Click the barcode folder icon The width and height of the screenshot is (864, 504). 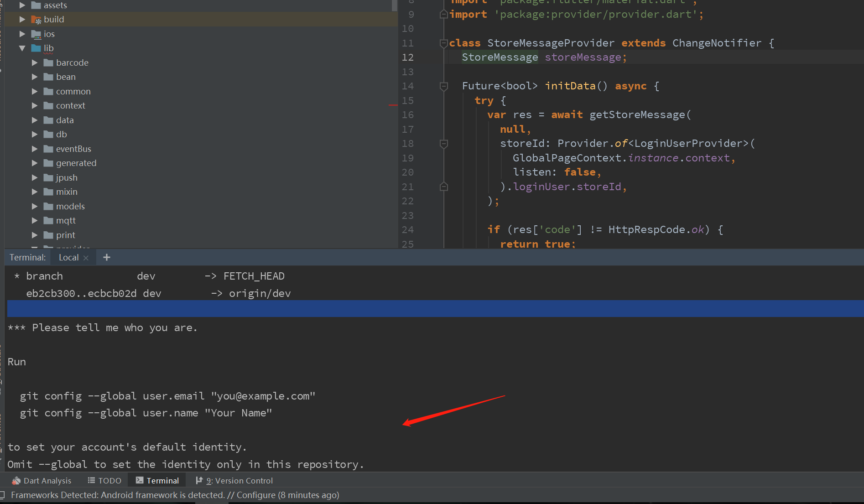pyautogui.click(x=48, y=62)
